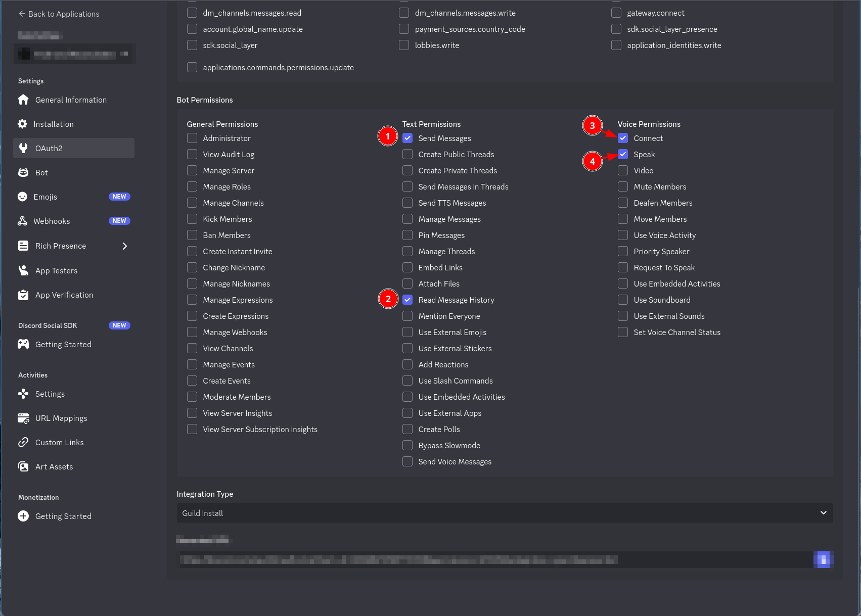Enable the Move Members checkbox
The height and width of the screenshot is (616, 861).
tap(623, 219)
